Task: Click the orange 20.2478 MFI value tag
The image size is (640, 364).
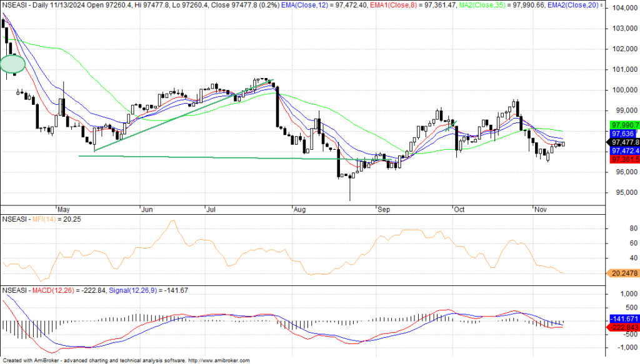Action: pyautogui.click(x=622, y=273)
